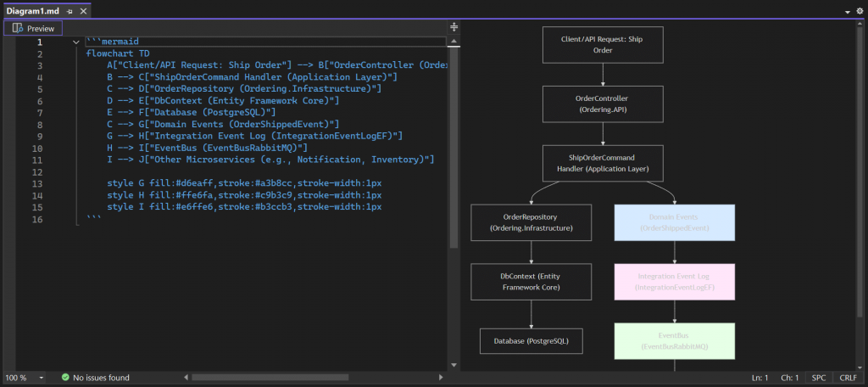Click the 'flowchart TD' code line
Image resolution: width=868 pixels, height=387 pixels.
pos(118,53)
